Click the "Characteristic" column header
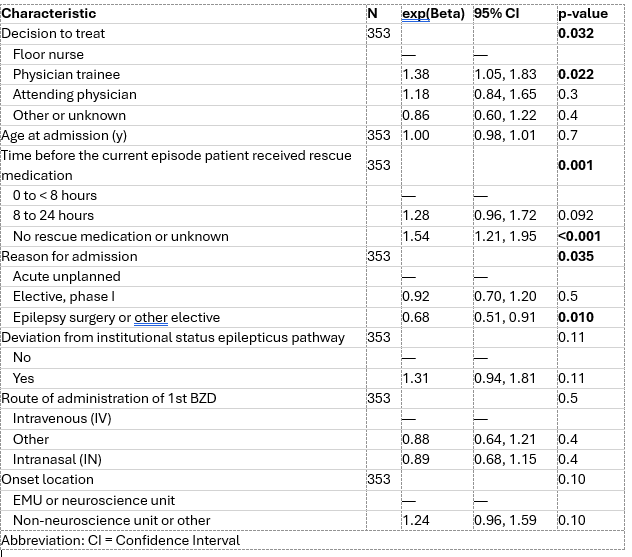This screenshot has height=557, width=632. point(49,14)
